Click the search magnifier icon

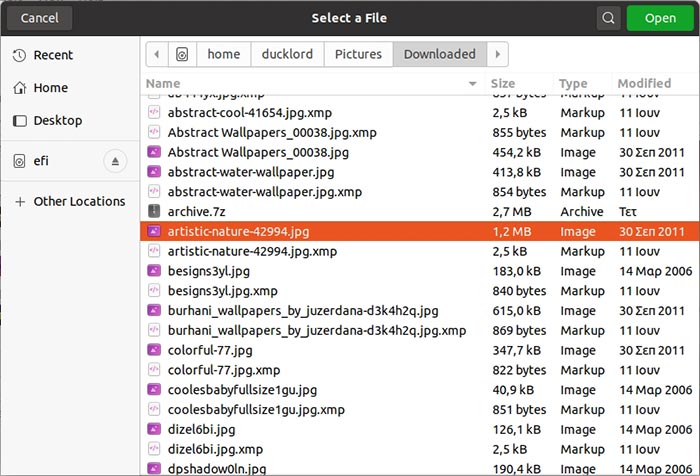point(608,18)
